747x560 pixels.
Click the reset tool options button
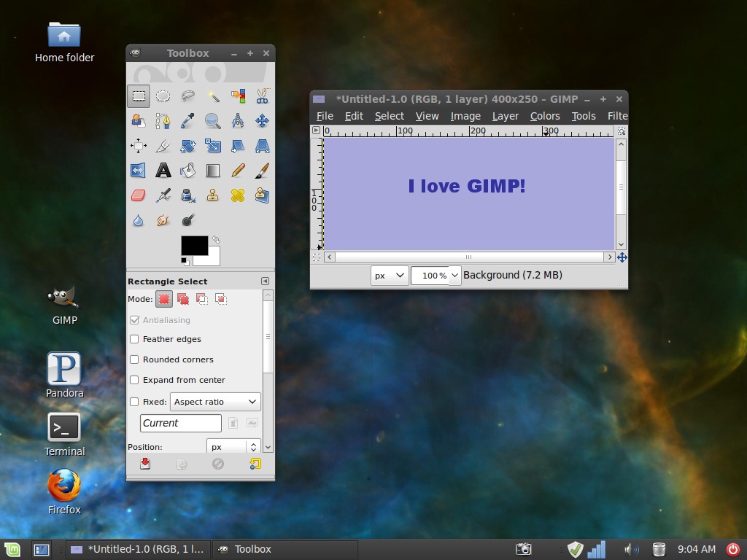click(255, 464)
